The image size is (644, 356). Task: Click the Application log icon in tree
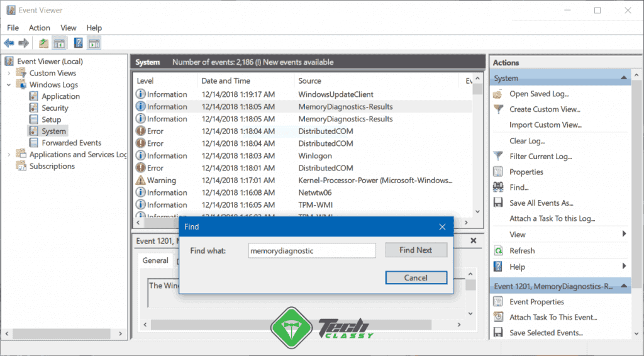coord(34,96)
